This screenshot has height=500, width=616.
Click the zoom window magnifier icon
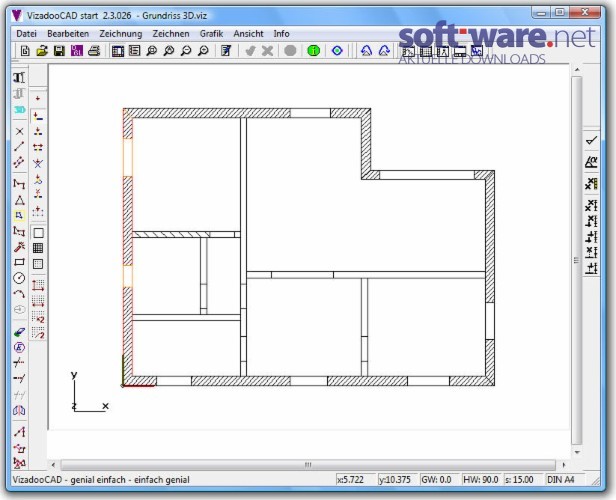coord(152,51)
